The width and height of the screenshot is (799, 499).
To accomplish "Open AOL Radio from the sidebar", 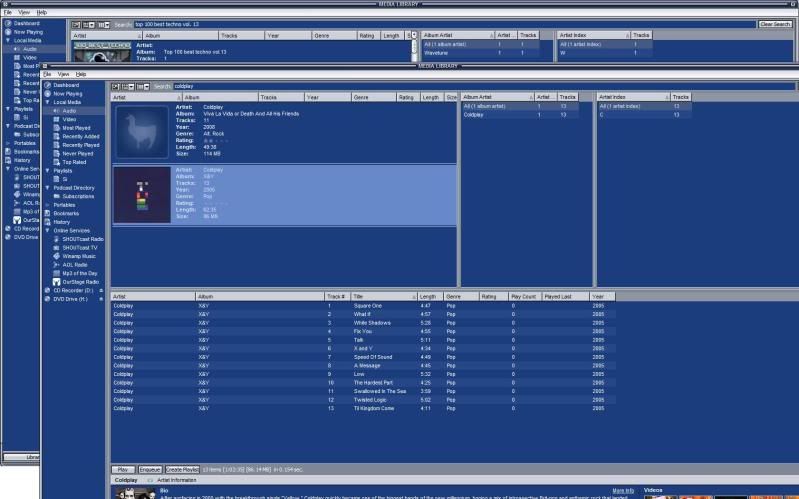I will point(75,264).
